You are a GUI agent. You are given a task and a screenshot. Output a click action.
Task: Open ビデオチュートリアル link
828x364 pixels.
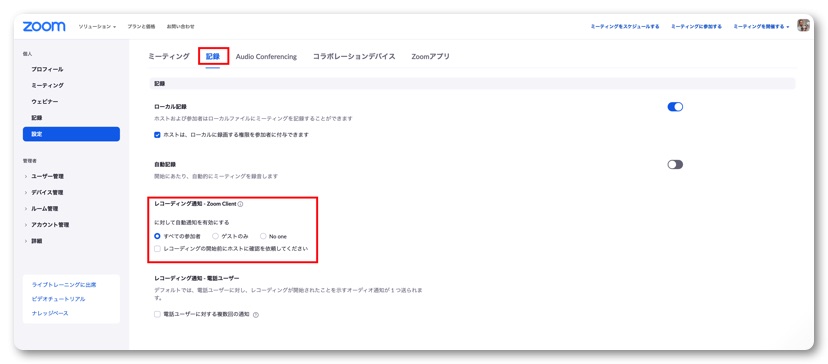[58, 299]
